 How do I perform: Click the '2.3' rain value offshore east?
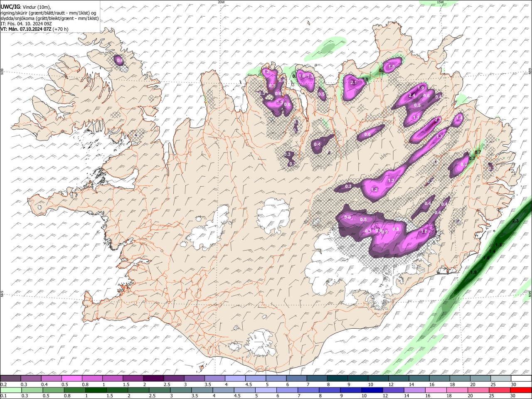tap(515, 221)
